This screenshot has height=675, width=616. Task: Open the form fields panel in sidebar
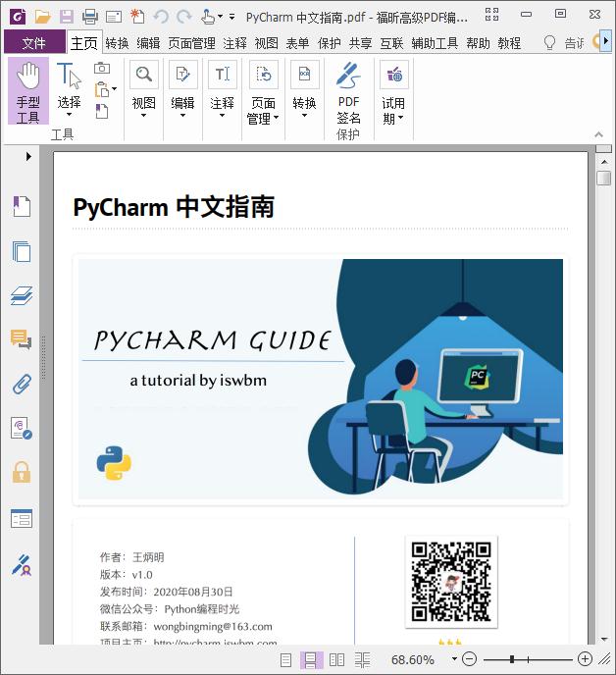[22, 518]
